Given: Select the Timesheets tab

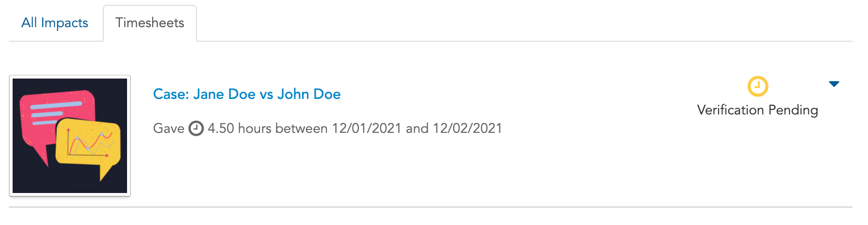Looking at the screenshot, I should point(150,23).
